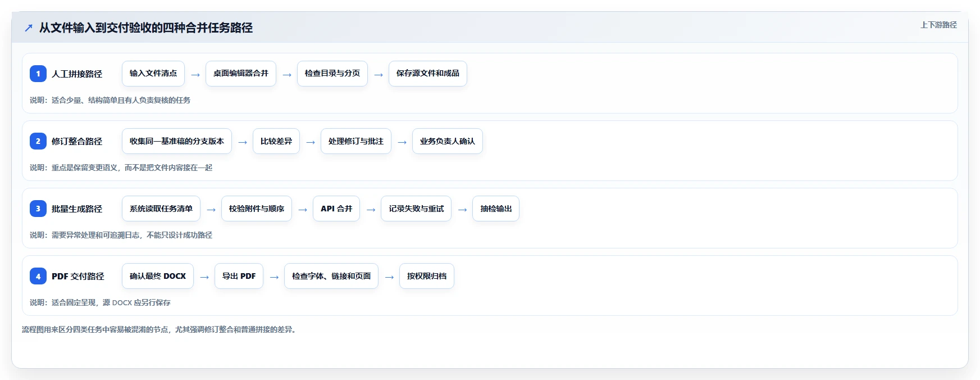The height and width of the screenshot is (380, 980).
Task: Click the arrow between 收集同一基准稿的分支版本 and 比较差异
Action: 243,142
